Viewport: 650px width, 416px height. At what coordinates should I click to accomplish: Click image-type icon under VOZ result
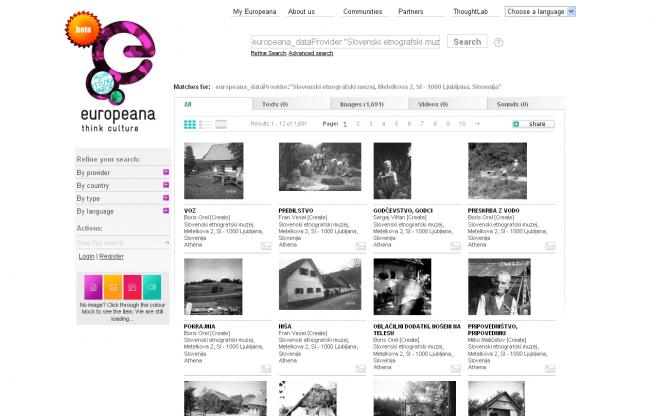(x=266, y=245)
